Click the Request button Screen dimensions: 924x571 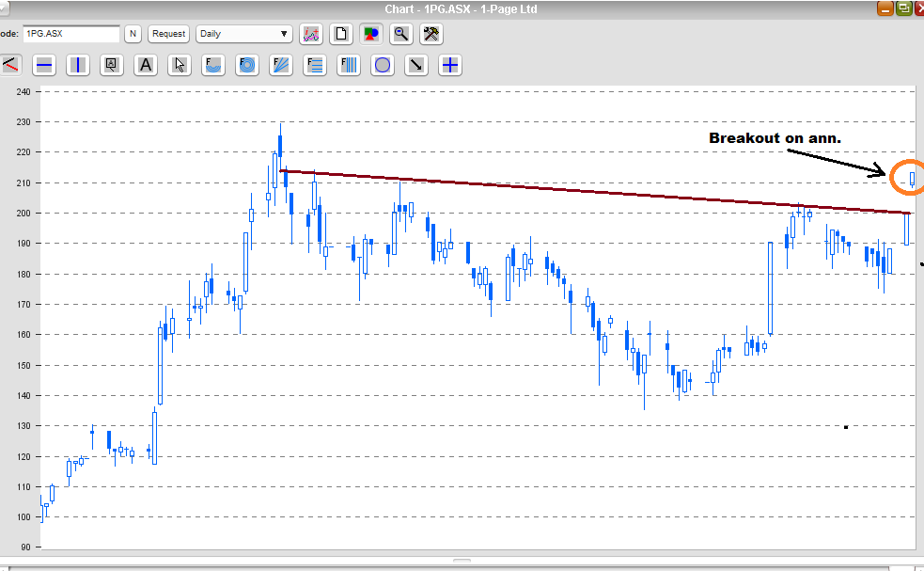click(168, 34)
